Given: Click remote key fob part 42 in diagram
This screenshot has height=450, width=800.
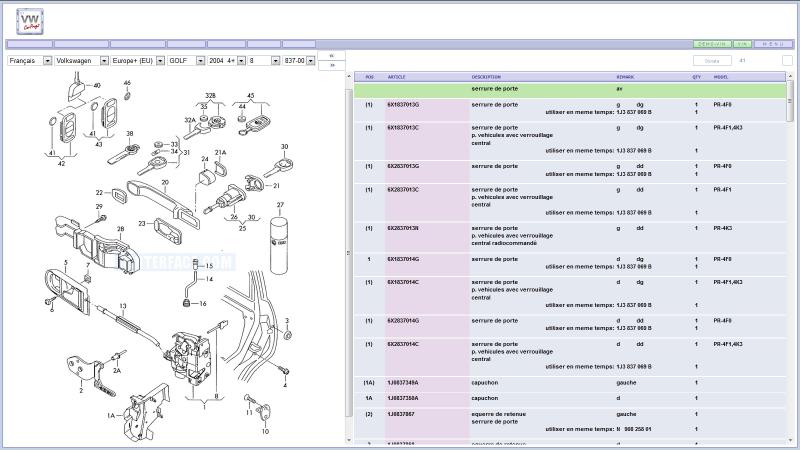Looking at the screenshot, I should (x=67, y=126).
